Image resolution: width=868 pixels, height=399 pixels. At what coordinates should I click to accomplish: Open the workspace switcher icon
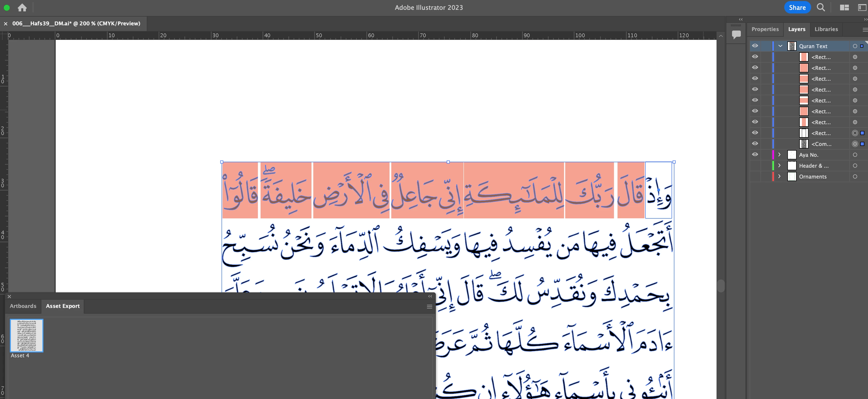click(x=862, y=8)
